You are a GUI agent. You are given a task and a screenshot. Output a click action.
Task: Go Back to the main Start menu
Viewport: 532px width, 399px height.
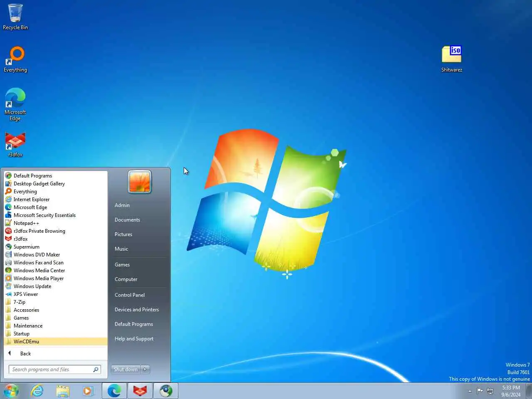coord(56,354)
